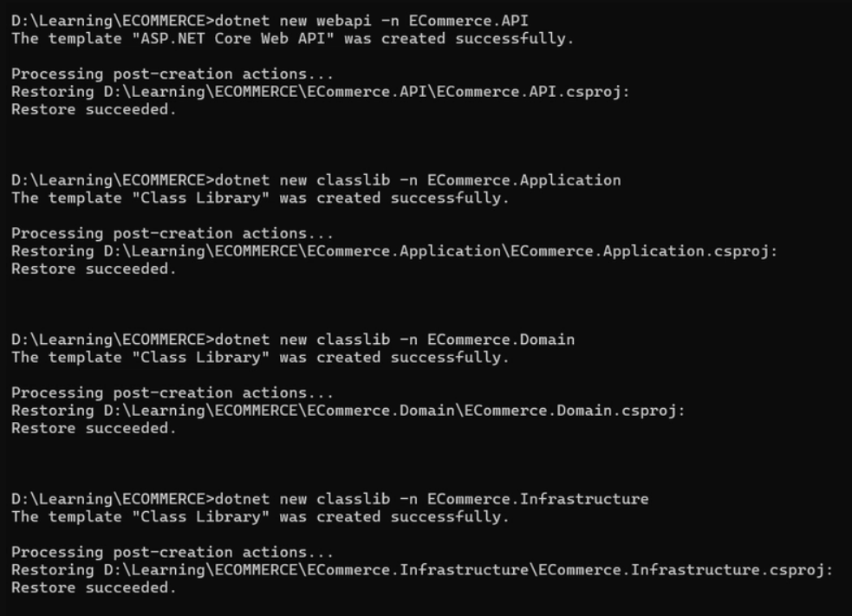Viewport: 852px width, 616px height.
Task: Click "Processing post-creation actions..." above the ECommerce.Infrastructure.csproj line
Action: (x=172, y=552)
